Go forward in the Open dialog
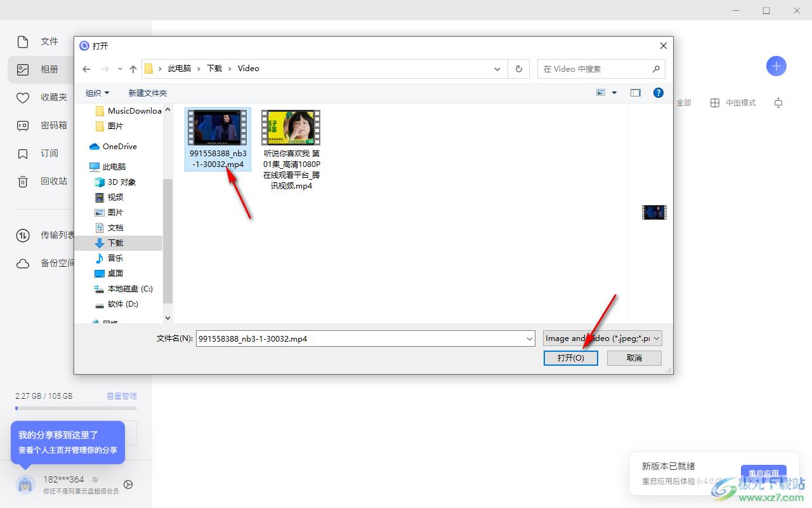 point(105,69)
